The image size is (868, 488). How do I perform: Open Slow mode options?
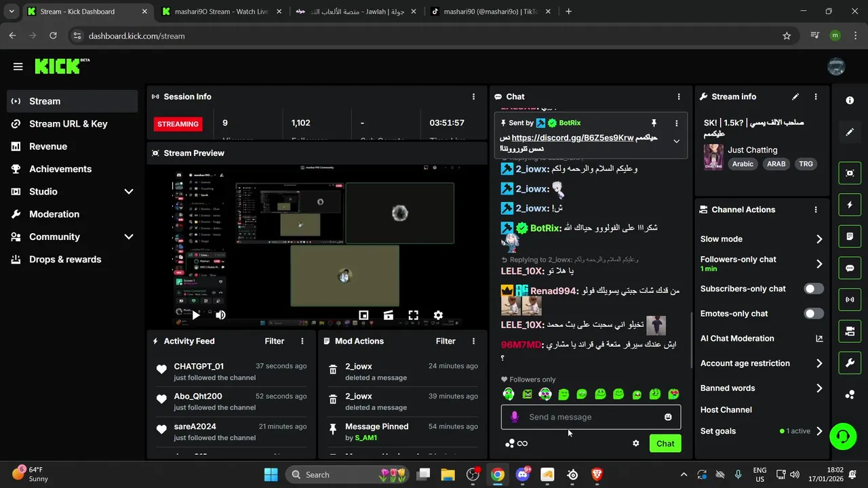[x=762, y=239]
